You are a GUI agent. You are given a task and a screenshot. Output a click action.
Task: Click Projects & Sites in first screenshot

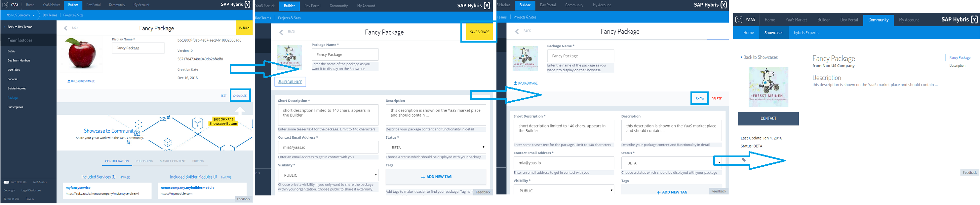click(73, 15)
